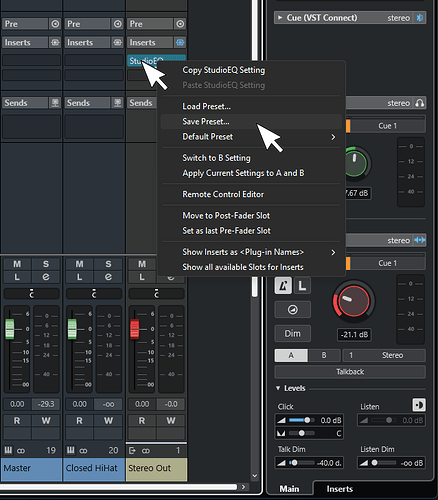Click blue stereo arrows icon on monitor bar

[420, 240]
